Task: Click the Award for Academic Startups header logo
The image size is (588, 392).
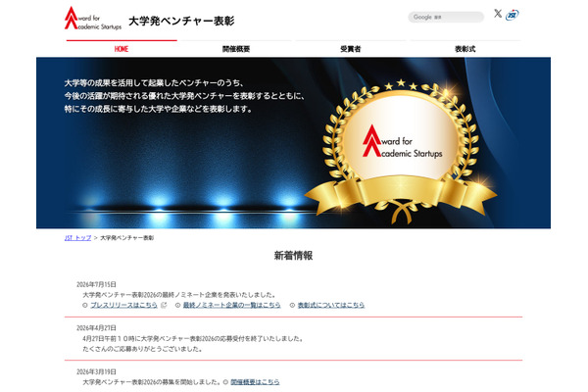Action: (x=93, y=18)
